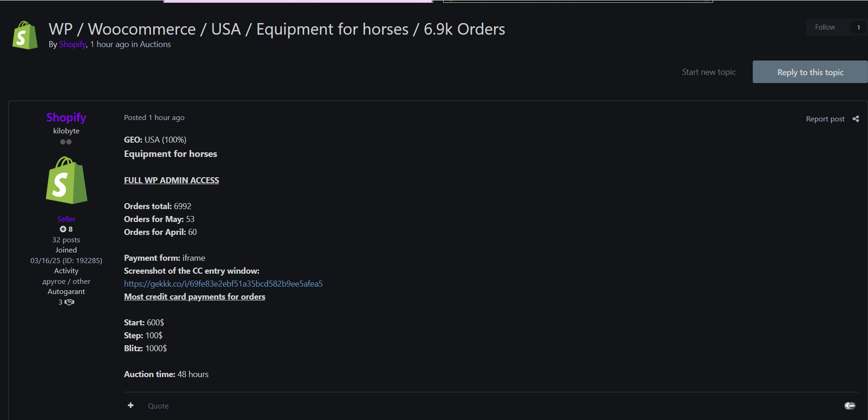Click the Autogarant handshake icon

tap(70, 302)
